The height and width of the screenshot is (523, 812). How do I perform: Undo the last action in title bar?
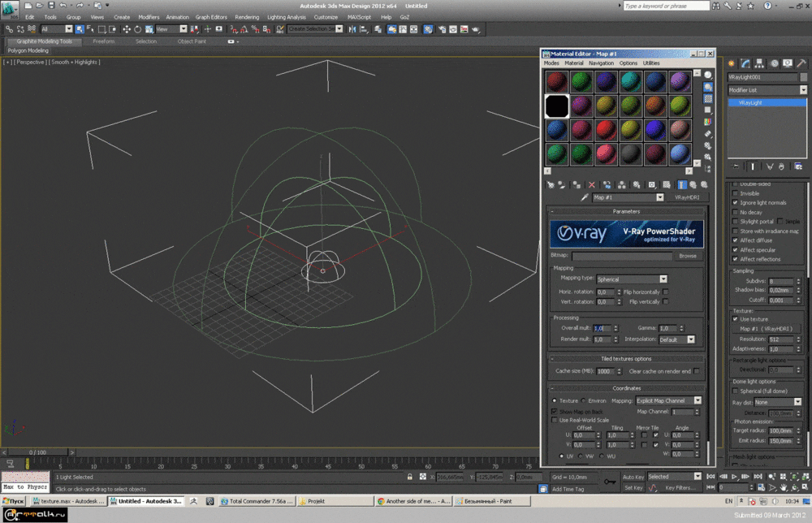point(63,6)
